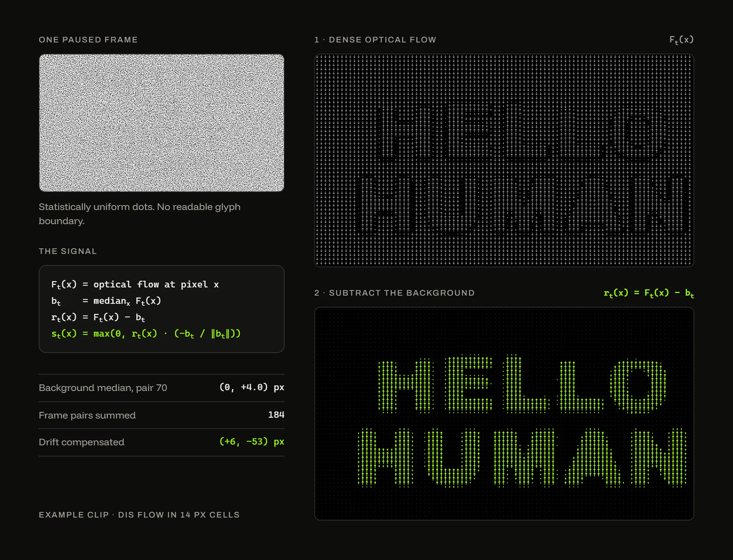Click the paused frame noise image
The width and height of the screenshot is (733, 560).
162,123
